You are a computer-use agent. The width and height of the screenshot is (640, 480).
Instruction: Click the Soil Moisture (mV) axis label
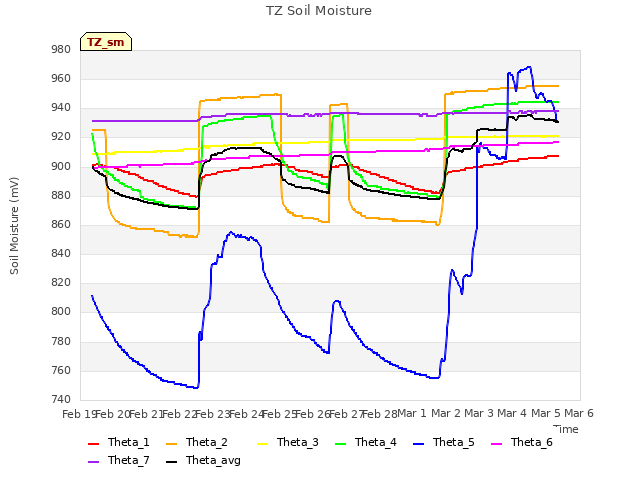[x=14, y=226]
